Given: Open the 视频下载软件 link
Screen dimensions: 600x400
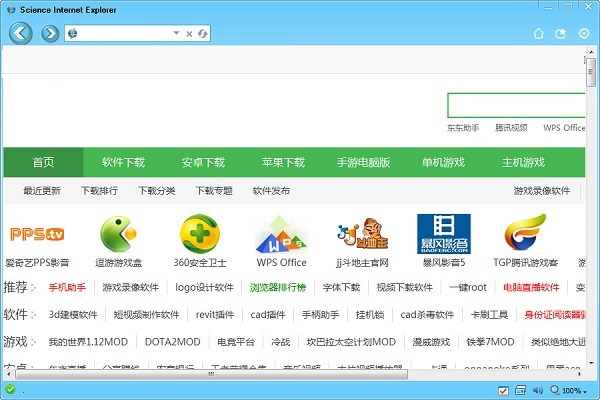Looking at the screenshot, I should click(x=404, y=287).
